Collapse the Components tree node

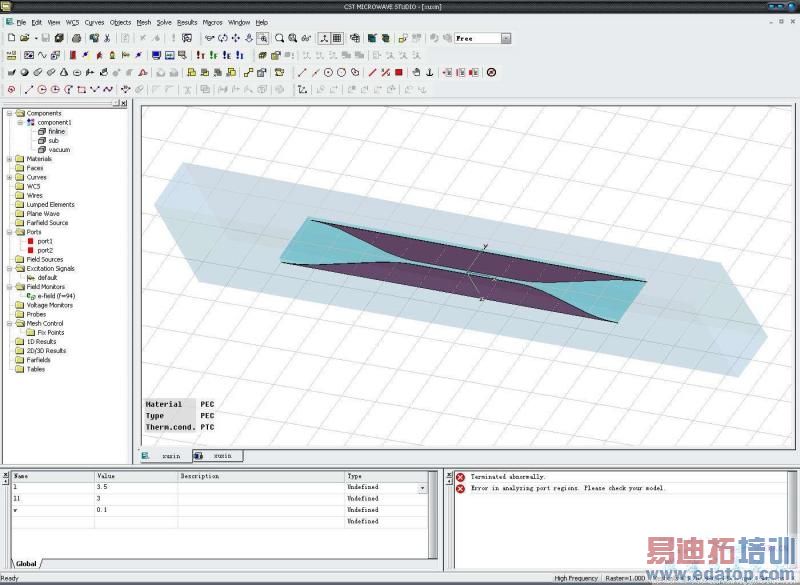pos(9,113)
